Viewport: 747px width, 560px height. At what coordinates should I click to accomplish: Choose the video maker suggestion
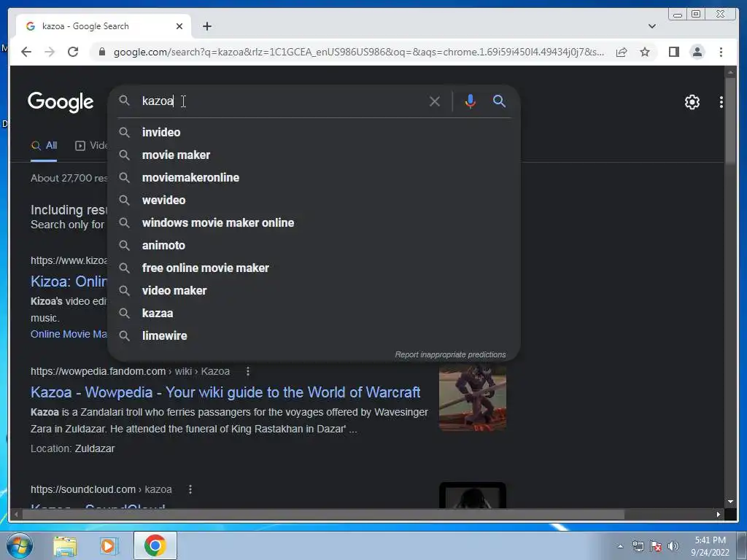pos(314,290)
